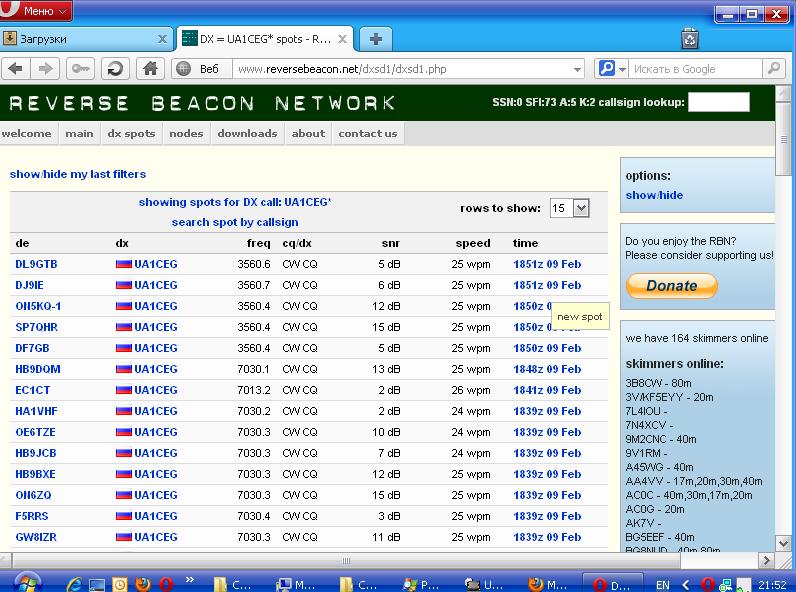Launch Firefox from quick launch
Screen dimensions: 796x592
pos(143,584)
